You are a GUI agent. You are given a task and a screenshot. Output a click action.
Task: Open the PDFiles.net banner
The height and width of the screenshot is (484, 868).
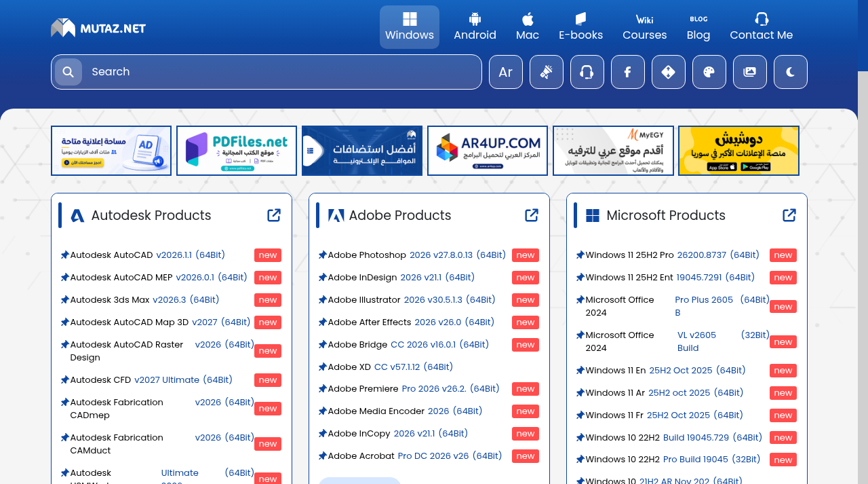(237, 151)
